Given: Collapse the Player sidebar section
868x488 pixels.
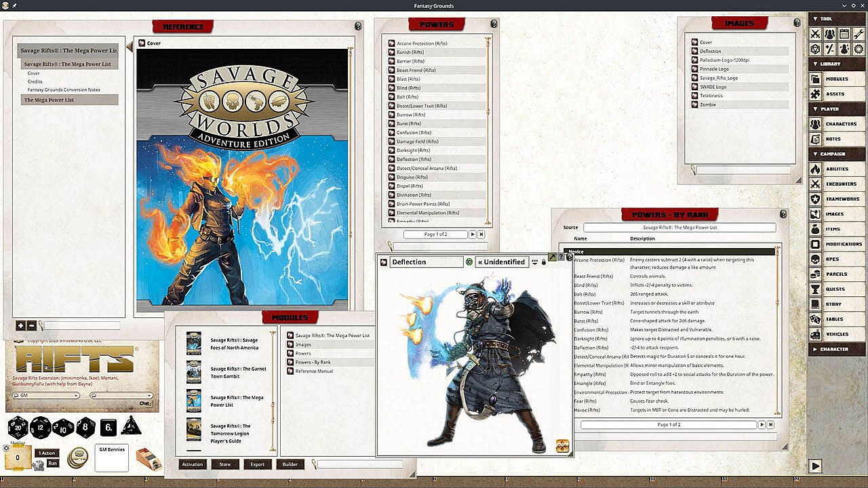Looking at the screenshot, I should coord(837,108).
